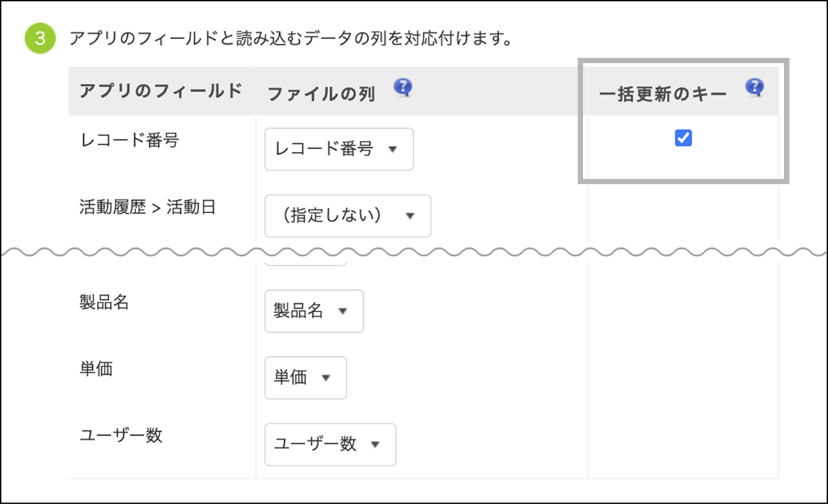Click the 単価 field label

[x=96, y=369]
